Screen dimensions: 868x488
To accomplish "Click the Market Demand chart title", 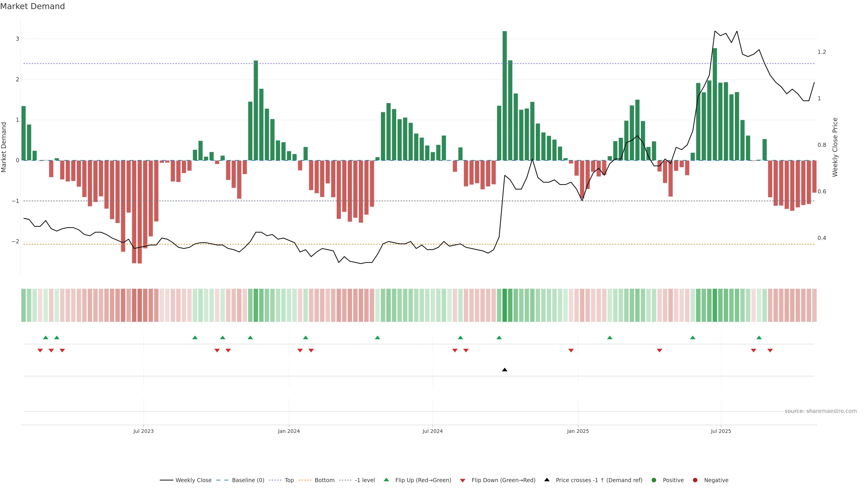I will pyautogui.click(x=32, y=6).
